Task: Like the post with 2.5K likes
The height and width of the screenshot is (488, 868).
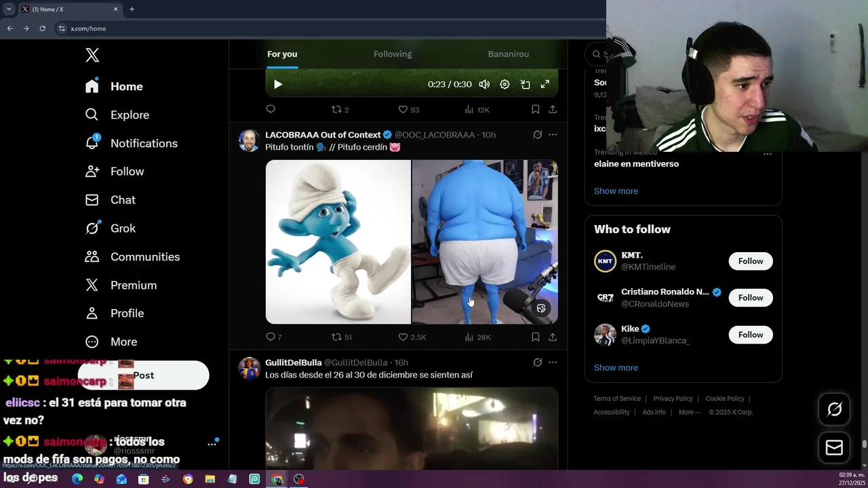Action: 412,337
